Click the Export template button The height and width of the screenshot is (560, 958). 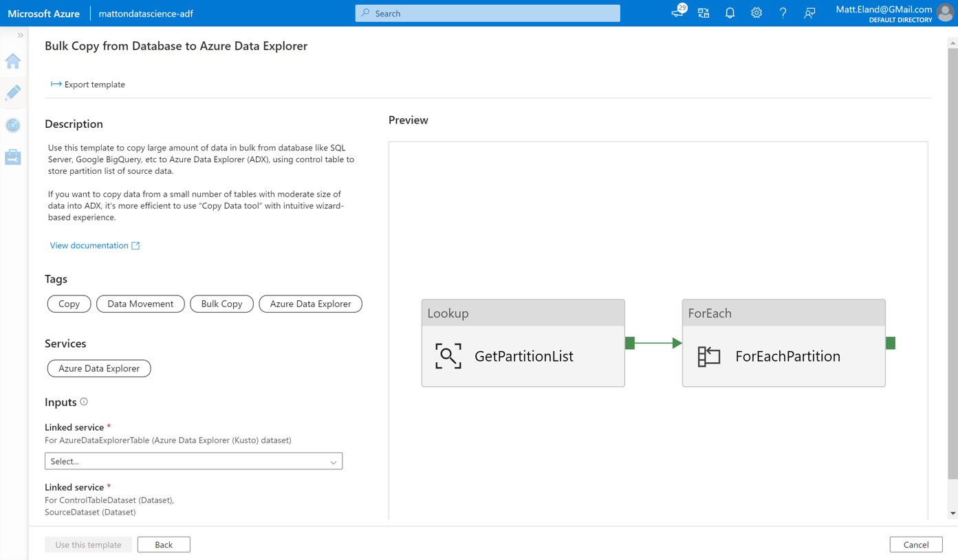click(x=87, y=85)
